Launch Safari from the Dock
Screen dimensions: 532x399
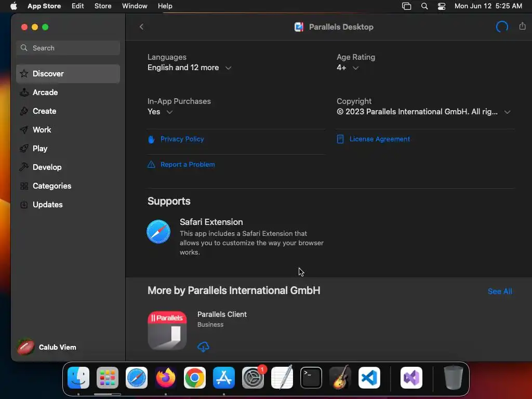tap(137, 378)
